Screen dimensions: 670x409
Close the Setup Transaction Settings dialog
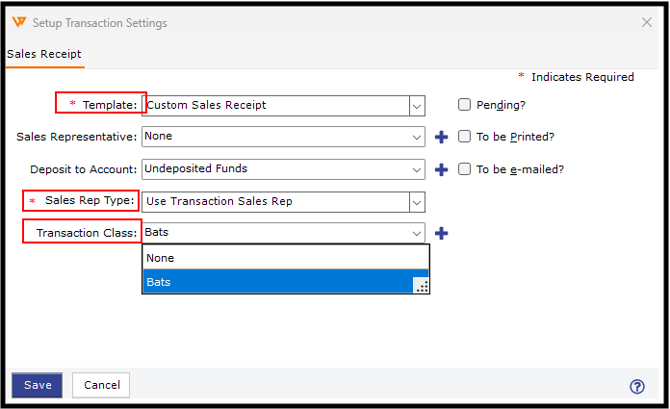pos(646,22)
